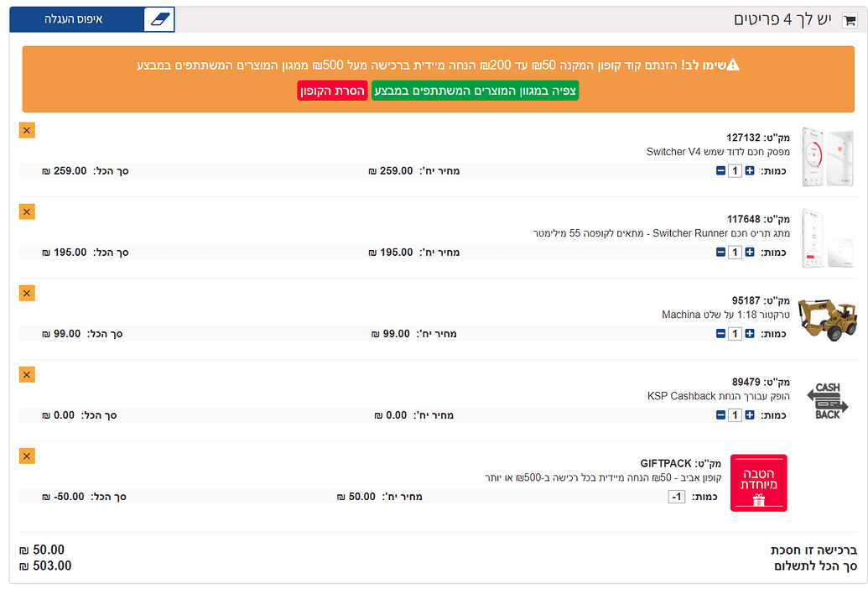Remove Switcher Runner item from cart
This screenshot has width=868, height=589.
point(27,211)
